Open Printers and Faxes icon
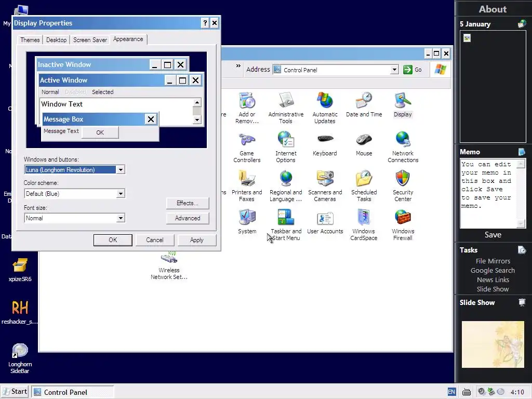Image resolution: width=532 pixels, height=399 pixels. click(x=247, y=186)
